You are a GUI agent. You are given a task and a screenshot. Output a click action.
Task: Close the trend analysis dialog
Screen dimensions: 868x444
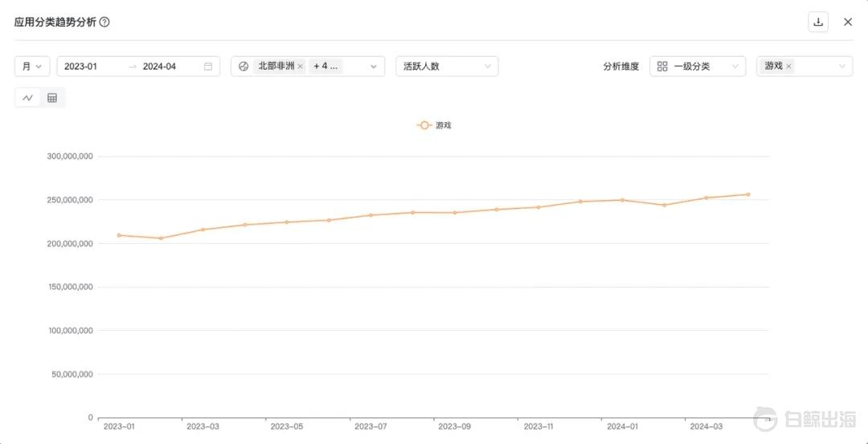pyautogui.click(x=848, y=22)
